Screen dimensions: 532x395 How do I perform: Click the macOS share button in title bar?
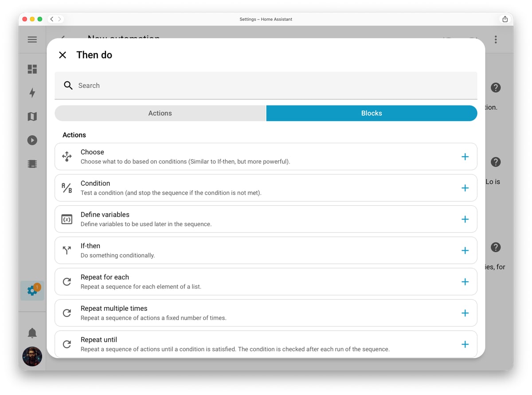click(505, 19)
